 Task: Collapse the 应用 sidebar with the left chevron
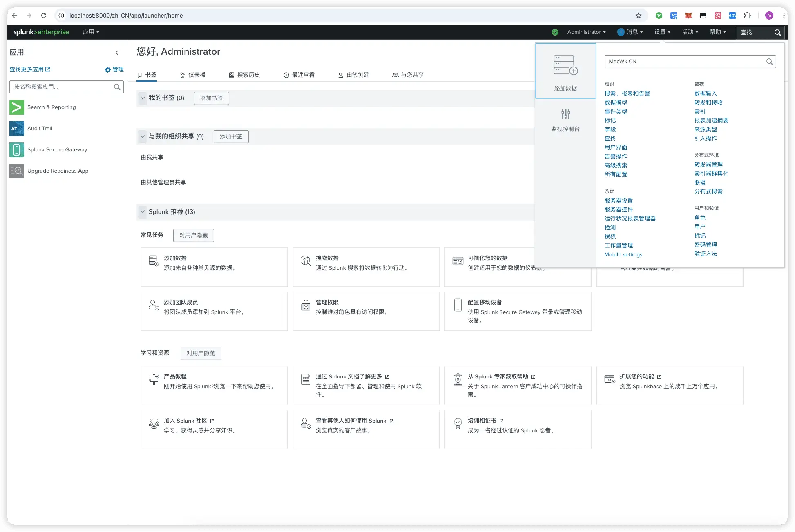(117, 53)
